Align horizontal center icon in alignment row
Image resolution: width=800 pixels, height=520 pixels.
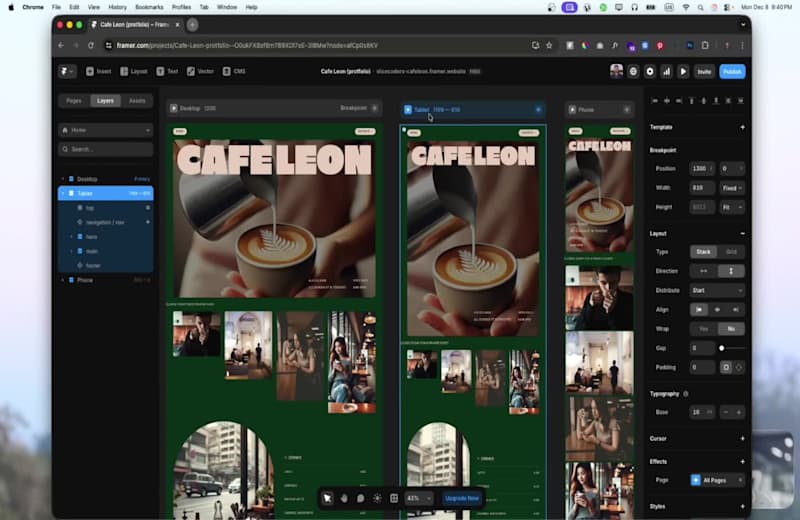(667, 101)
